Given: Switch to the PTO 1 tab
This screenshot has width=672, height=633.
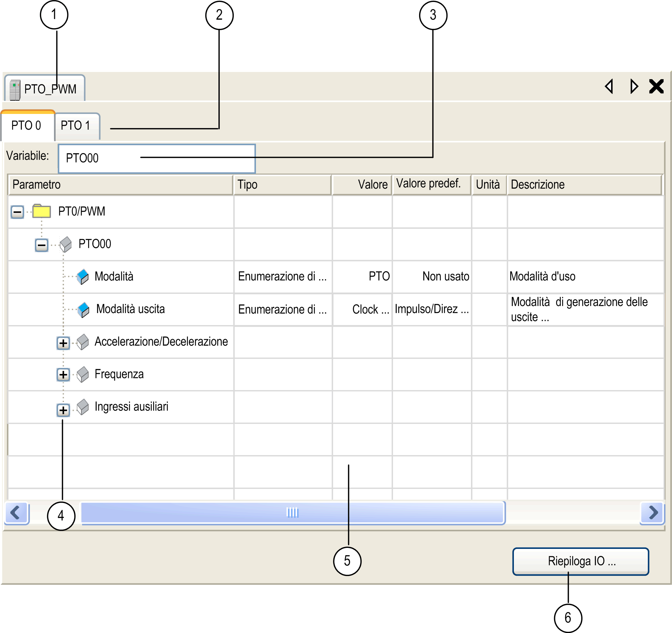Looking at the screenshot, I should [76, 126].
